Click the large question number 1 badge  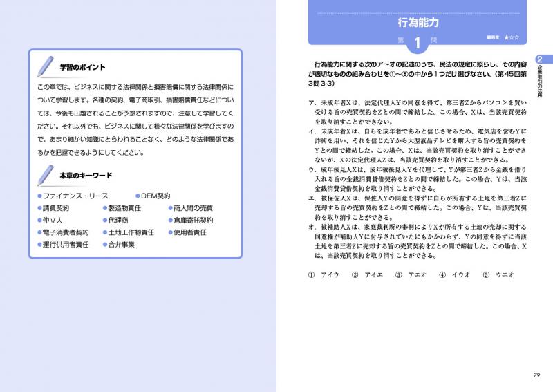point(418,43)
